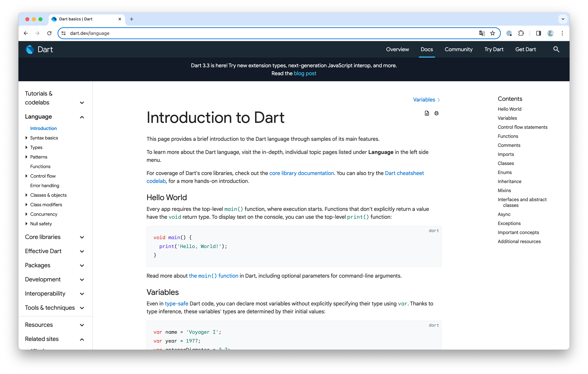Click the password manager extension icon
Viewport: 588px width, 374px height.
[x=509, y=33]
